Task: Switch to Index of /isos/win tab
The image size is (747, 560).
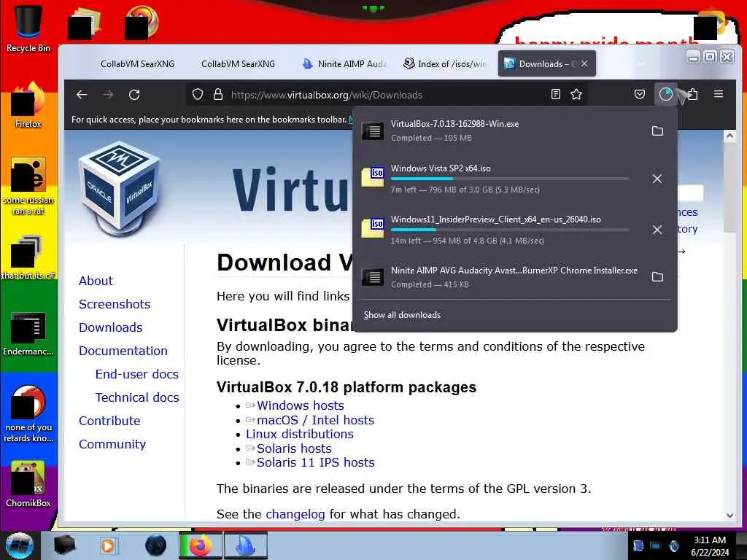Action: click(x=445, y=64)
